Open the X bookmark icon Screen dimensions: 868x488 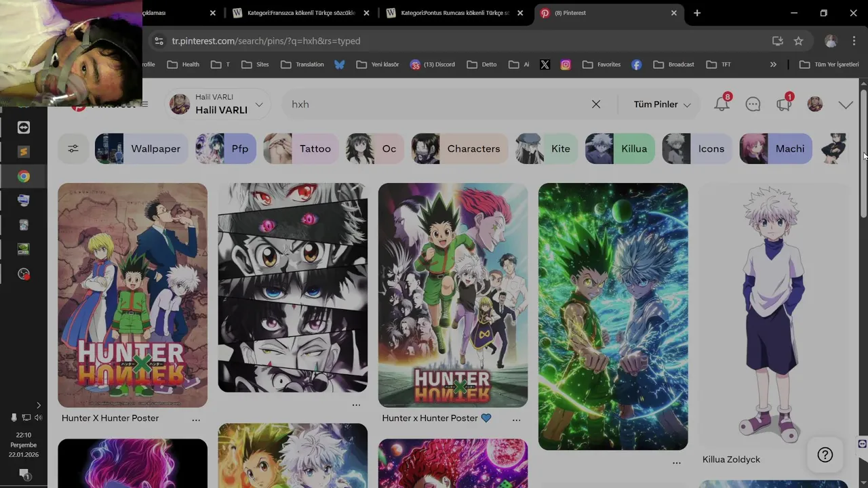(x=545, y=64)
